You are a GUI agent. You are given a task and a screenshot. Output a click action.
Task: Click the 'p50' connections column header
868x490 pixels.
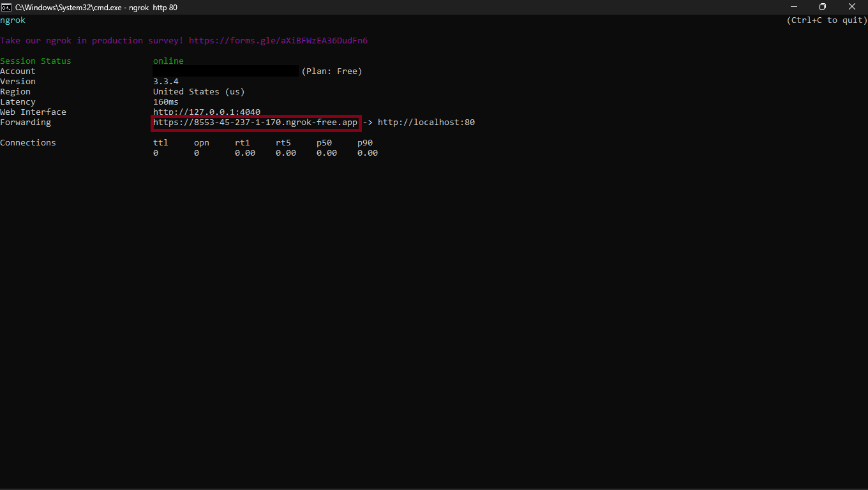coord(324,143)
